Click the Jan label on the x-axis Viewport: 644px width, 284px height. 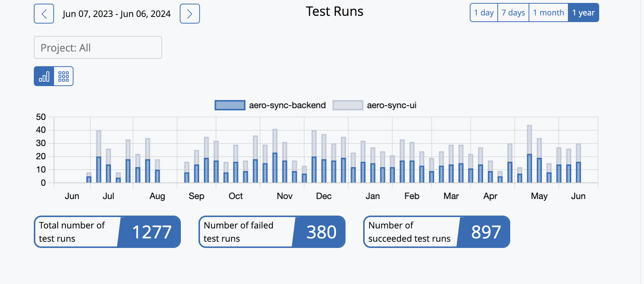coord(373,196)
